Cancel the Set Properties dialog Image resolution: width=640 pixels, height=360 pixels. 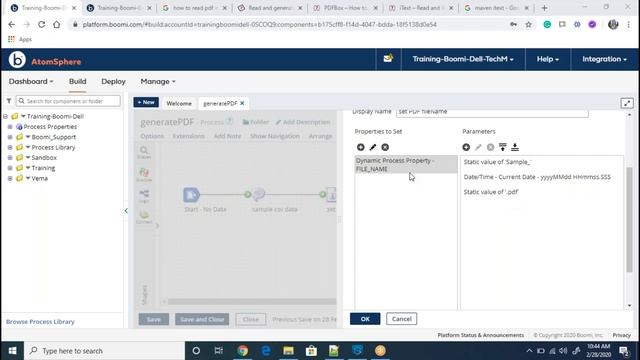click(x=402, y=319)
